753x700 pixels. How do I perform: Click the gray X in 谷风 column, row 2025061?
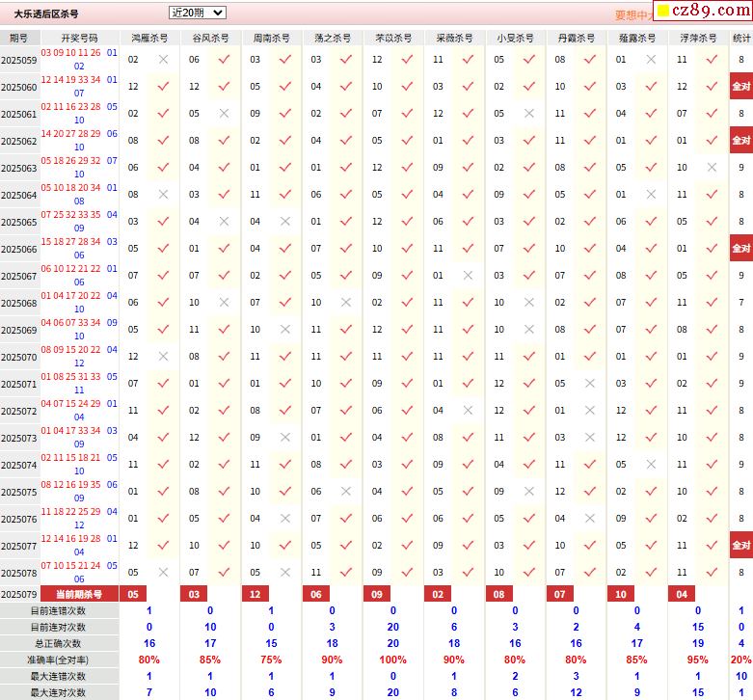(x=225, y=114)
